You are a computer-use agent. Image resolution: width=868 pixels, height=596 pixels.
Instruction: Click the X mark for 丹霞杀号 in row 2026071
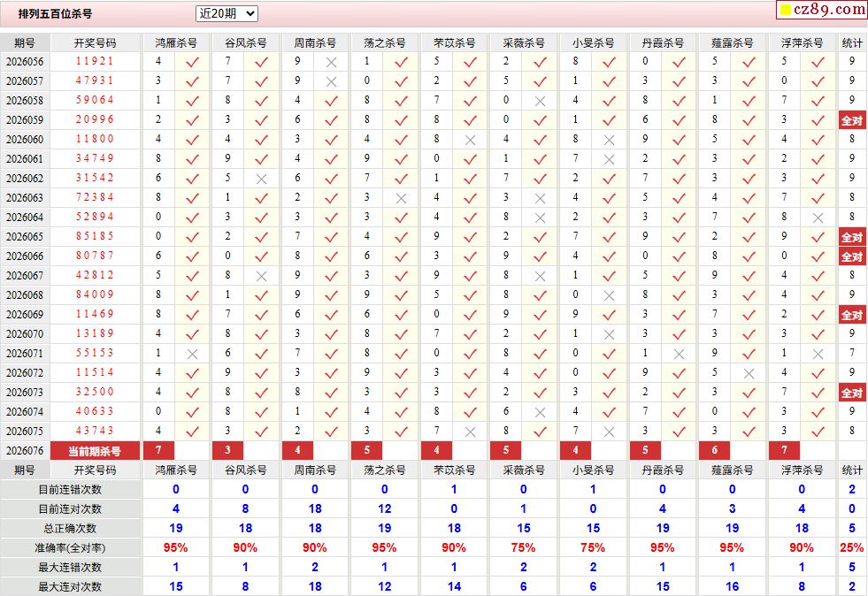[x=679, y=354]
